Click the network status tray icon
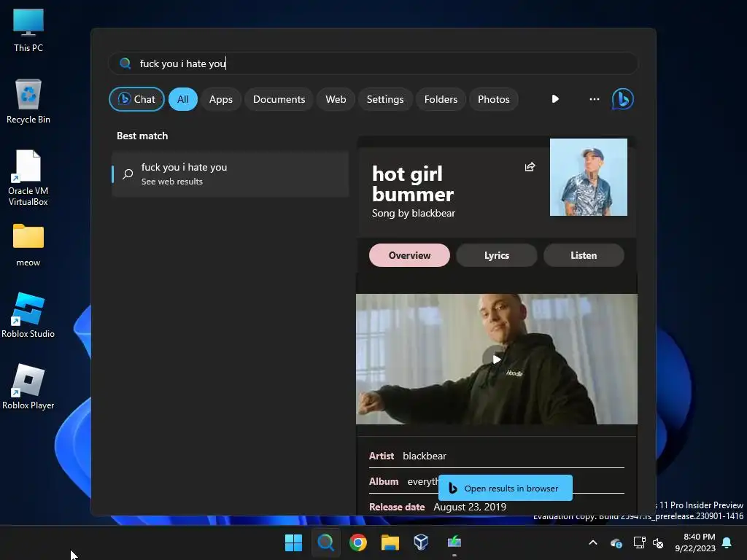 [x=639, y=542]
